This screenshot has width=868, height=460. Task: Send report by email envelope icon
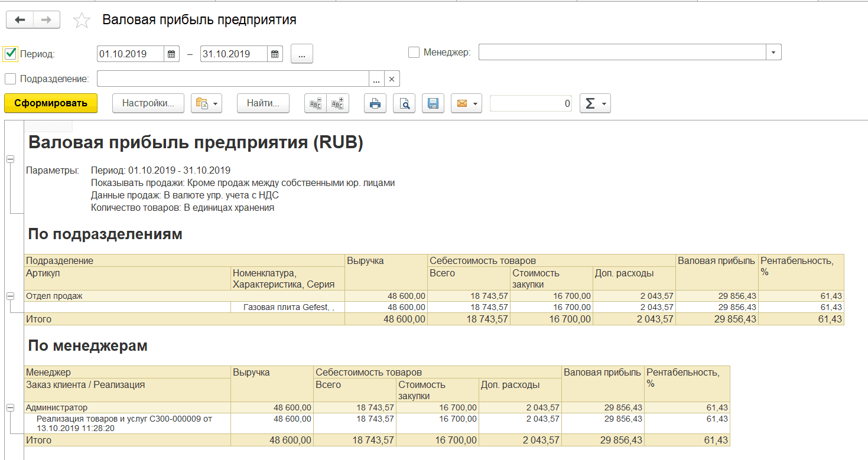[x=466, y=103]
